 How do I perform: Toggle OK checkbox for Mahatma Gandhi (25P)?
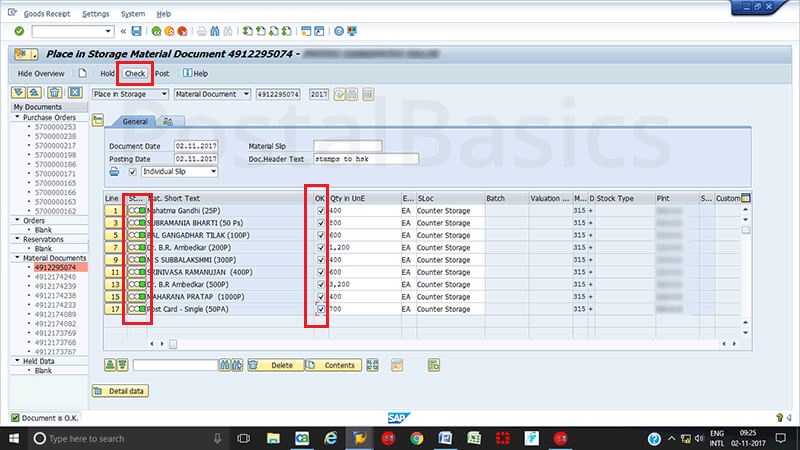(x=320, y=211)
